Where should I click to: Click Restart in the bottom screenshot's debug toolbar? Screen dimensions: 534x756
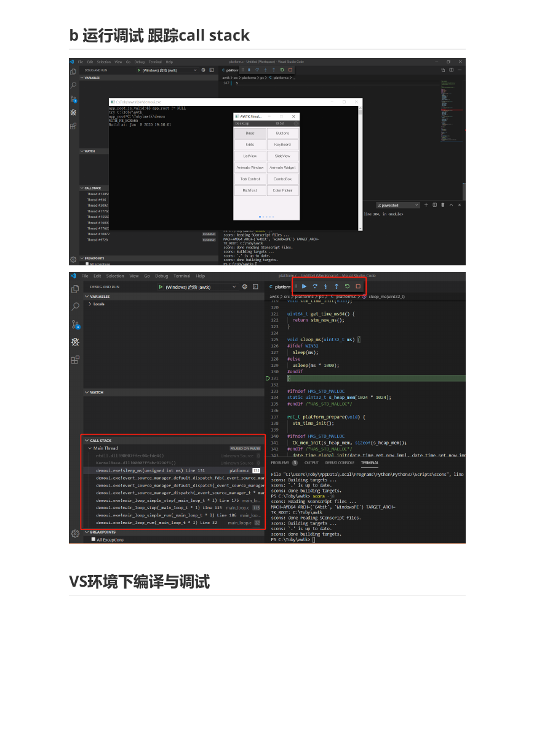(347, 286)
